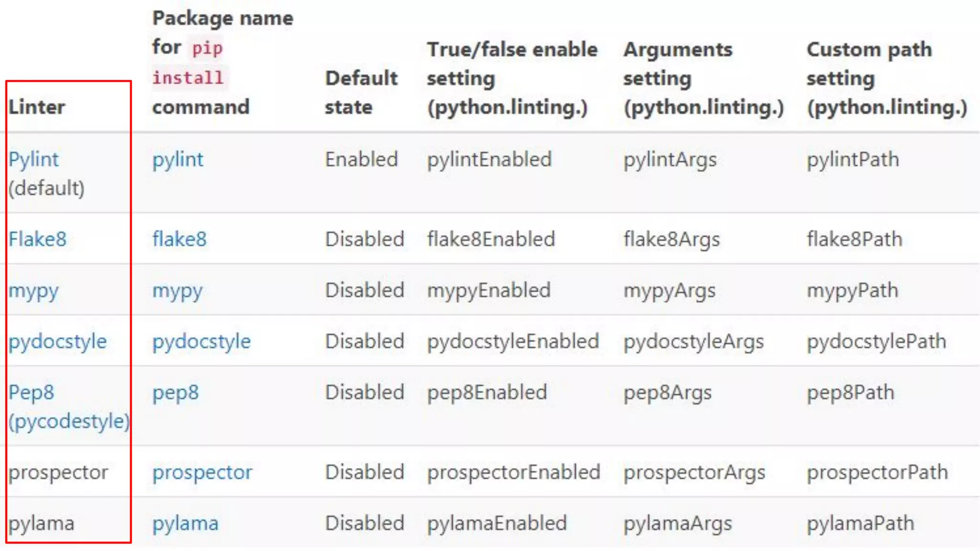
Task: Open the lowercase flake8 package link
Action: [x=179, y=239]
